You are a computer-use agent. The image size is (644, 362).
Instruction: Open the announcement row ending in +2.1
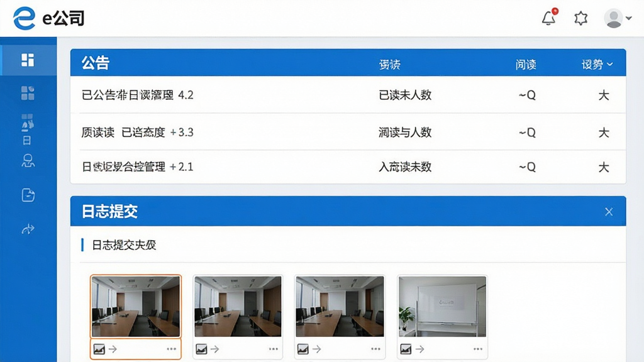[x=348, y=167]
